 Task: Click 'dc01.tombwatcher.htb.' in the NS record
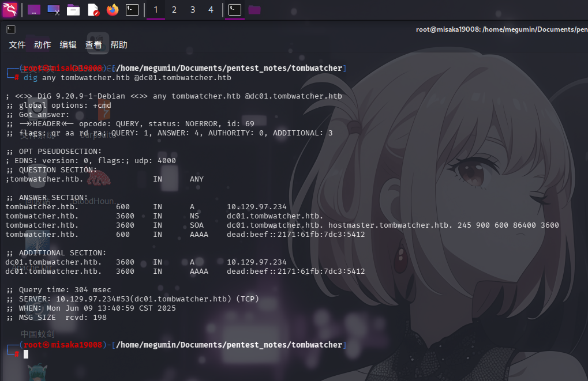pos(275,216)
